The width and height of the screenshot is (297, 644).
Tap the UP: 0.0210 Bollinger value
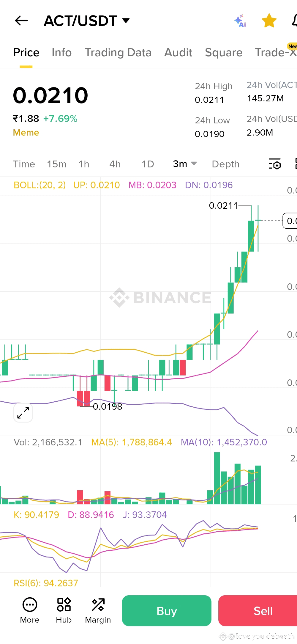97,185
